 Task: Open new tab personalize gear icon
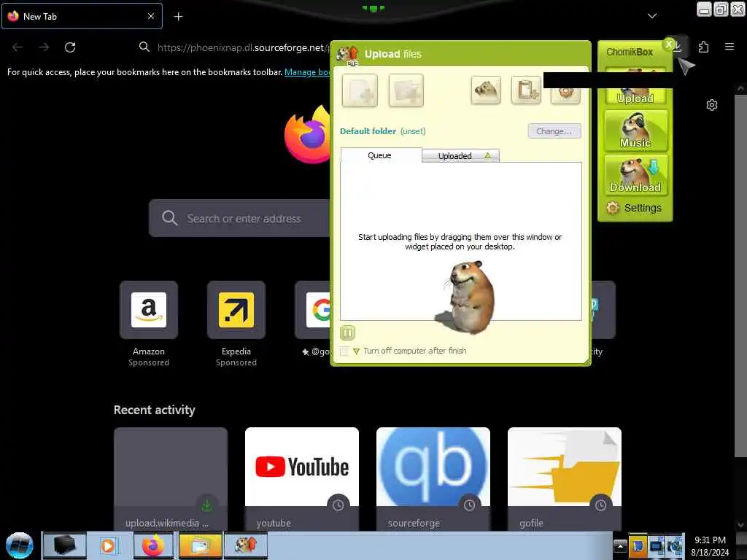[x=712, y=105]
